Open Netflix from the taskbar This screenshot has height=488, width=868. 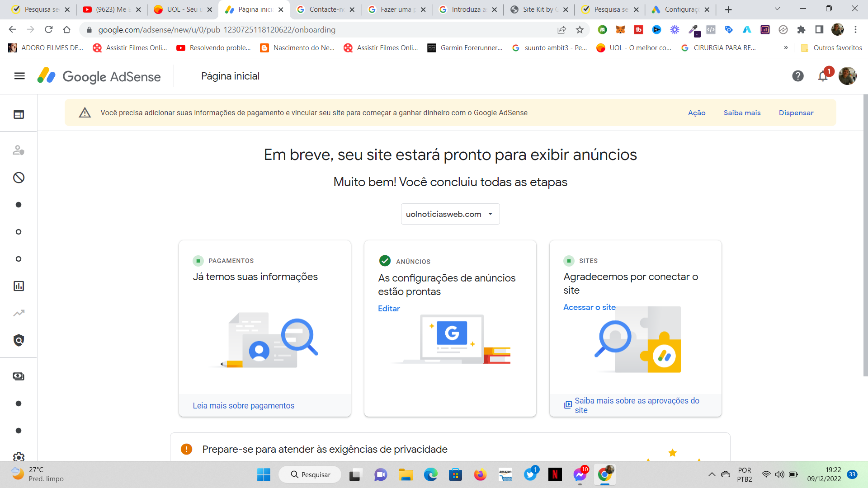tap(555, 474)
